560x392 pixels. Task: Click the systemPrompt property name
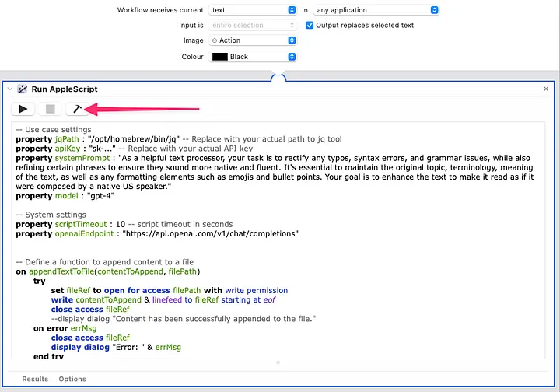point(82,158)
